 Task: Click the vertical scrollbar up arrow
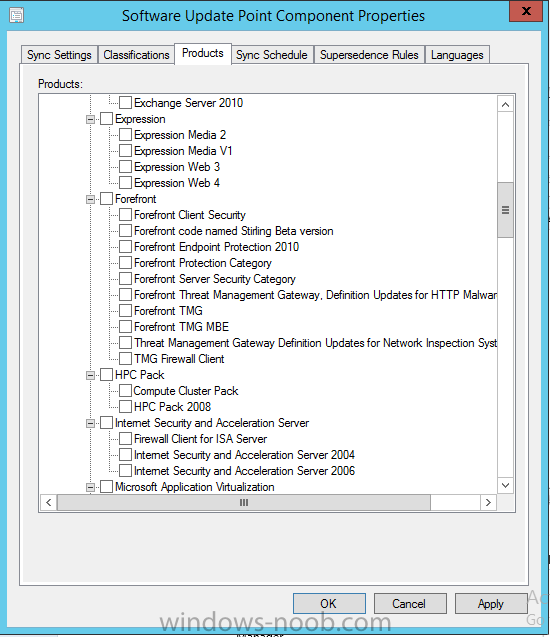pos(505,105)
